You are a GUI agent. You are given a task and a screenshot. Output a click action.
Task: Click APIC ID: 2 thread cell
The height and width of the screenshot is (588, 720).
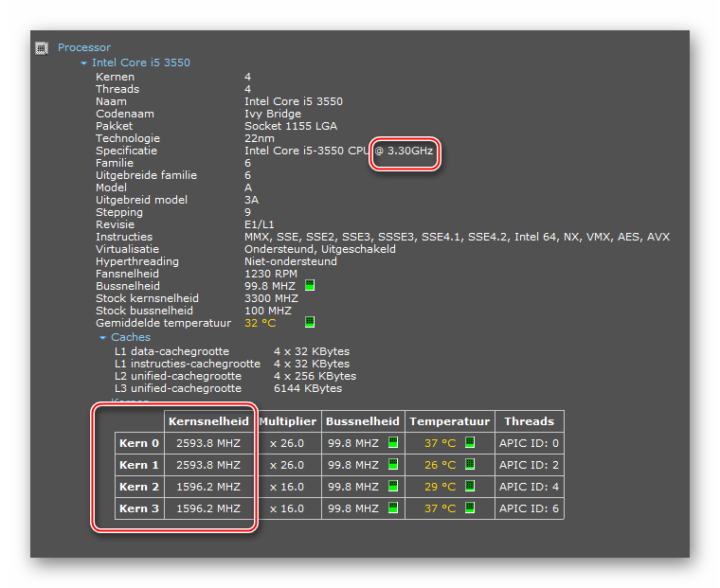(x=529, y=465)
